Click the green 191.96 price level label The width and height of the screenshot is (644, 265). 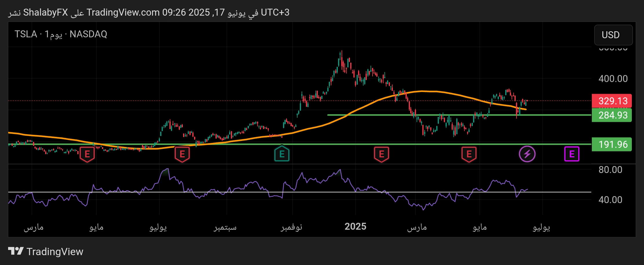[612, 144]
